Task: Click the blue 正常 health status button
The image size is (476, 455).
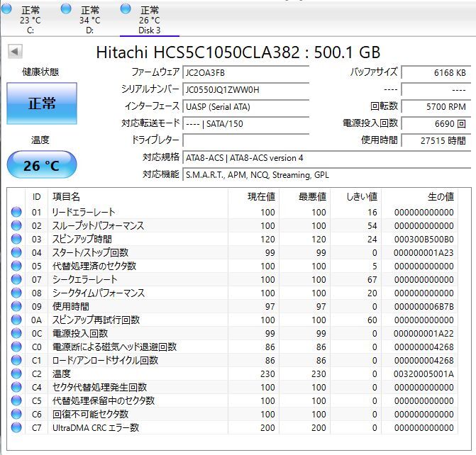Action: [42, 103]
